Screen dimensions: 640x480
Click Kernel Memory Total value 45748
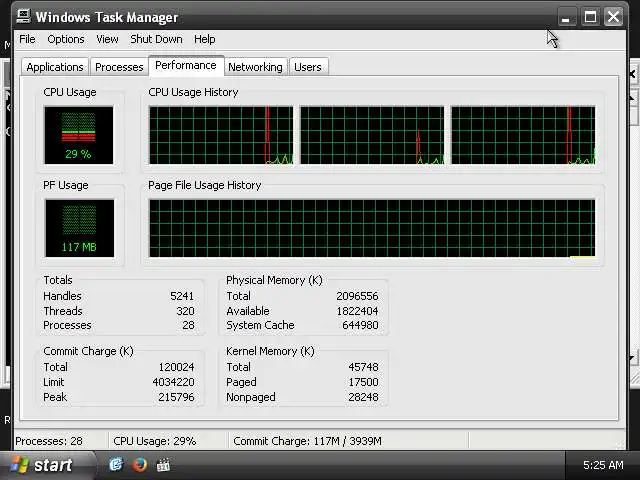[x=364, y=367]
